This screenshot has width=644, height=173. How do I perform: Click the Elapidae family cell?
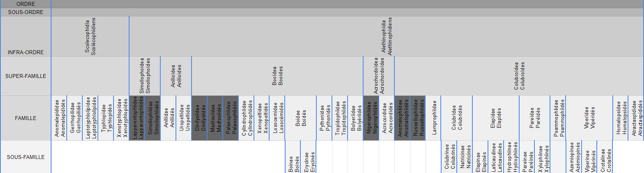496,118
